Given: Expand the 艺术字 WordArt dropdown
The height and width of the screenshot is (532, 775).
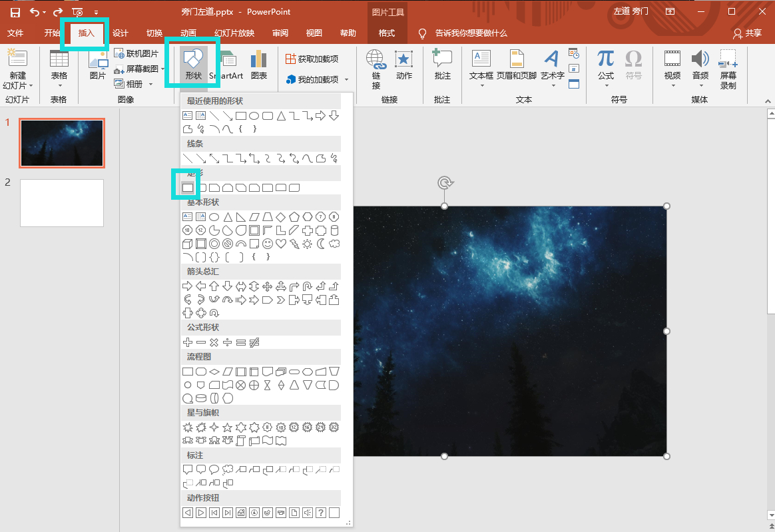Looking at the screenshot, I should pyautogui.click(x=553, y=86).
